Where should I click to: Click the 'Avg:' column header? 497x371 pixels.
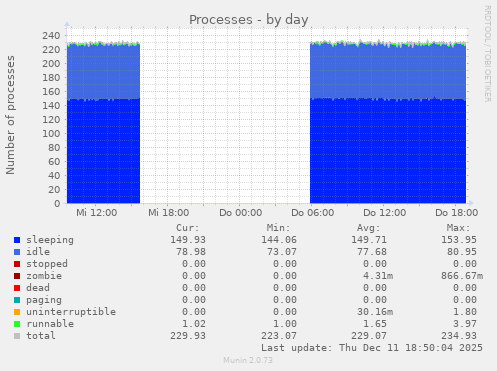368,228
